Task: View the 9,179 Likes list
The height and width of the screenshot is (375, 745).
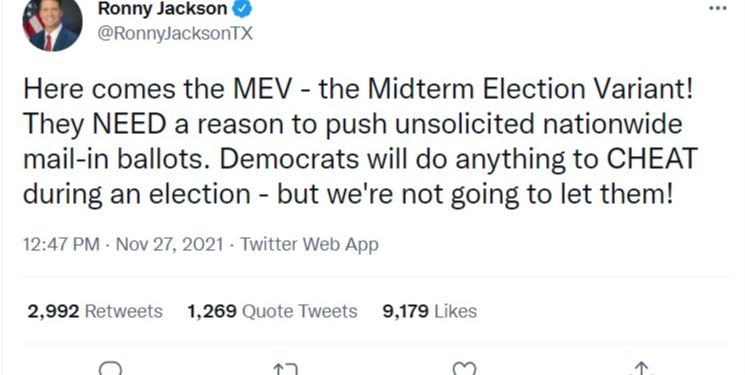Action: coord(430,311)
